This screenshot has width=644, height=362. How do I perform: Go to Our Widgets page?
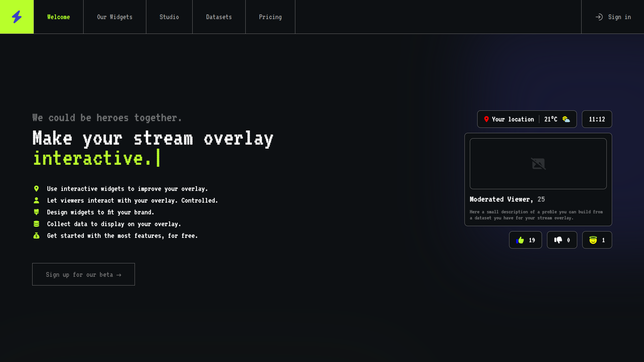pos(115,17)
